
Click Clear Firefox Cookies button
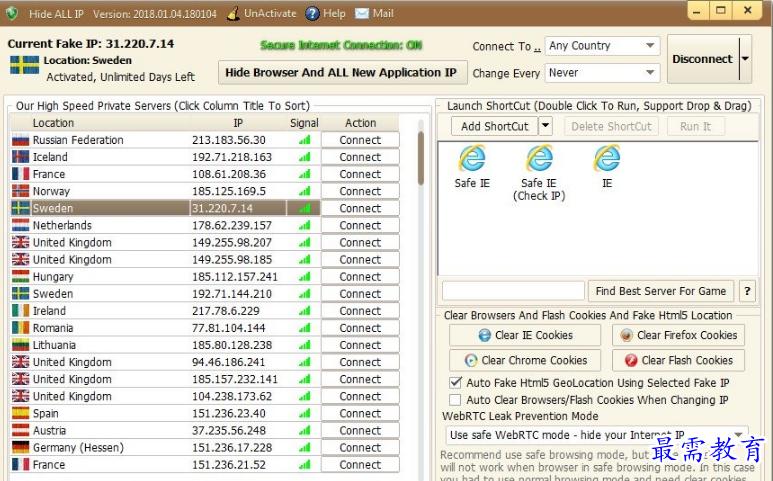678,335
